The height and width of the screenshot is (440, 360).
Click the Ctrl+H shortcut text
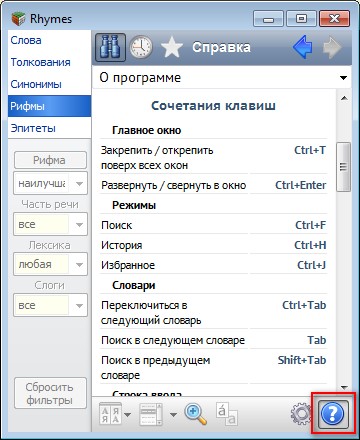[310, 245]
